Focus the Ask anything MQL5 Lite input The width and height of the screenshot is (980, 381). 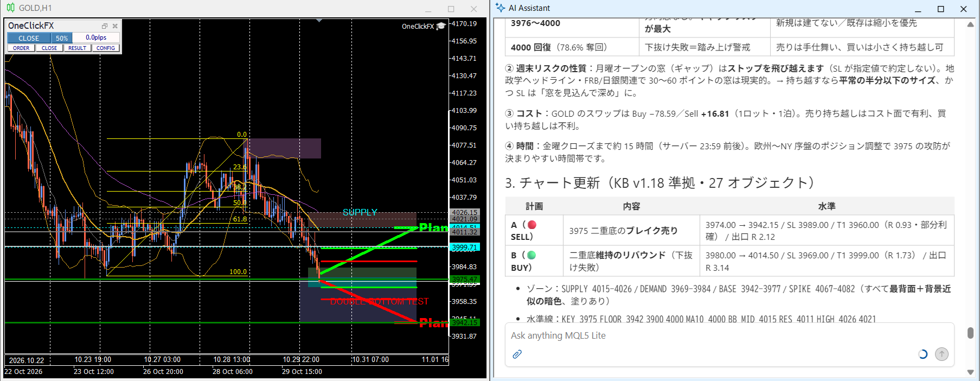pyautogui.click(x=729, y=335)
